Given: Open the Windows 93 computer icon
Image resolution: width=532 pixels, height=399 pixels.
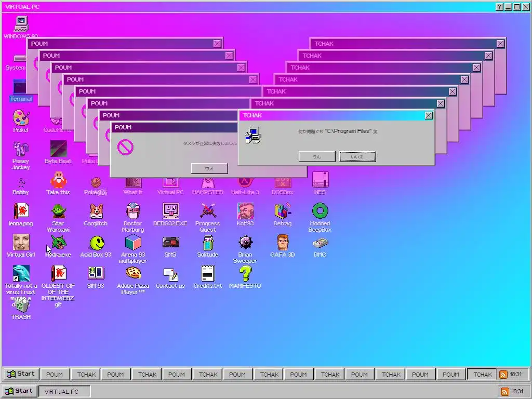Looking at the screenshot, I should 21,24.
